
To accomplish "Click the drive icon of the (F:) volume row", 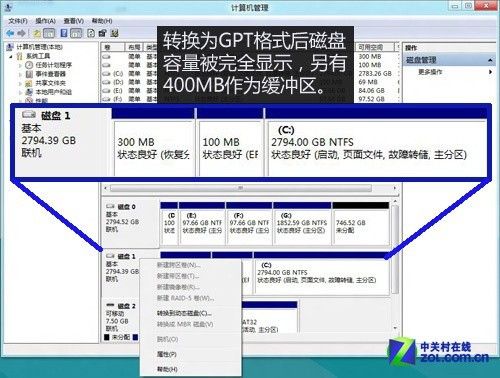I will click(106, 99).
